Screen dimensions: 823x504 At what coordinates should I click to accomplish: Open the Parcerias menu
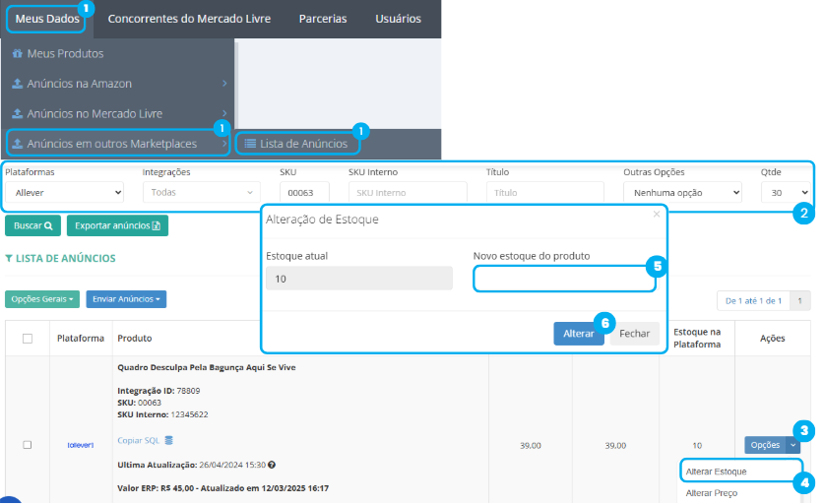pyautogui.click(x=323, y=19)
